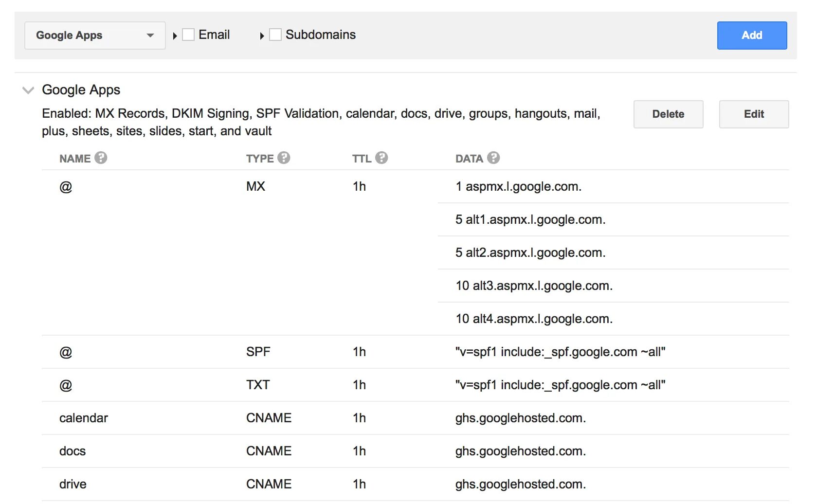Select the 1h TTL in MX row
834x504 pixels.
pos(359,186)
